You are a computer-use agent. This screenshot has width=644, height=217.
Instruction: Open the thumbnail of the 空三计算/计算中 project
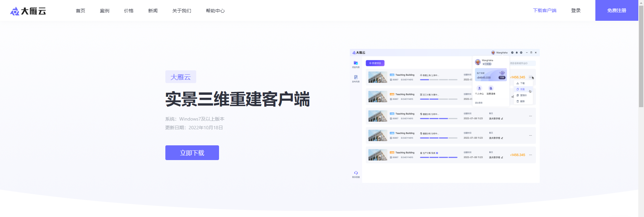click(378, 97)
